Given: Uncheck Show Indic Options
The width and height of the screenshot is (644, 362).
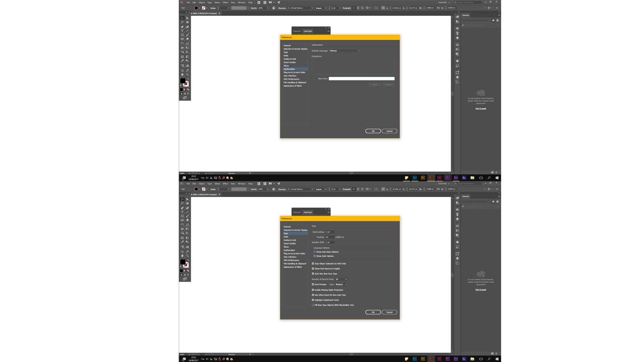Looking at the screenshot, I should tap(315, 256).
